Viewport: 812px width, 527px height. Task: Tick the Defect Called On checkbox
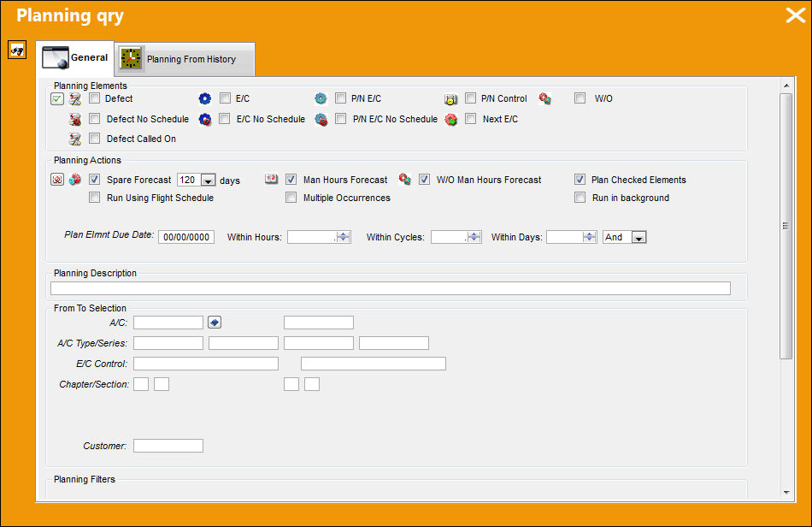(94, 138)
